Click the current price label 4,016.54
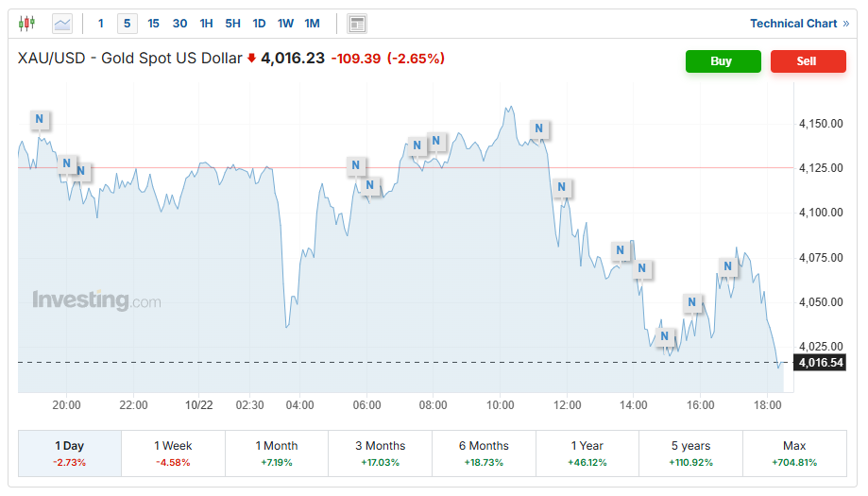The width and height of the screenshot is (868, 496). click(x=821, y=362)
